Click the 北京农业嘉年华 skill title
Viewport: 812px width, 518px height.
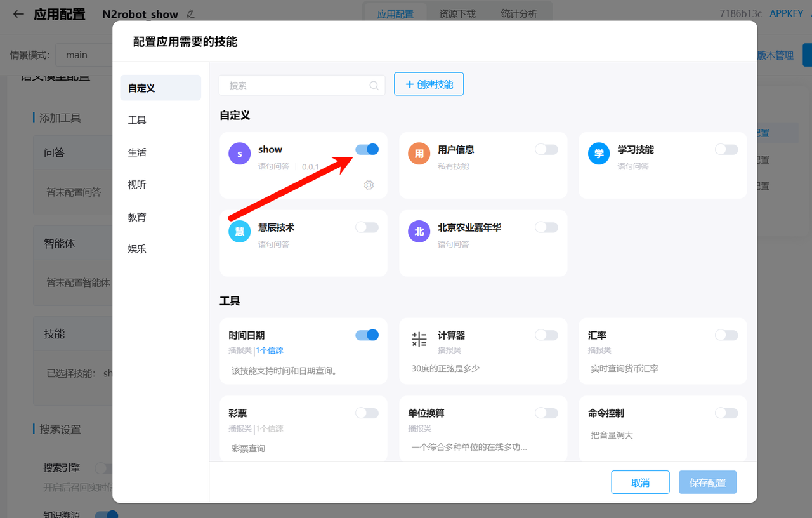pyautogui.click(x=469, y=227)
